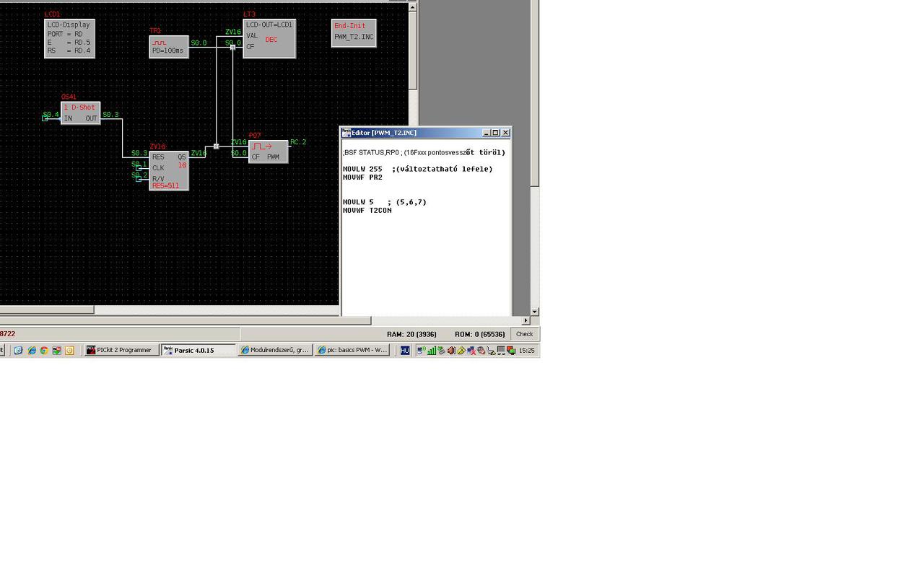Viewport: 924px width, 583px height.
Task: Click the S0.4 input connector of D-Shot
Action: [45, 118]
